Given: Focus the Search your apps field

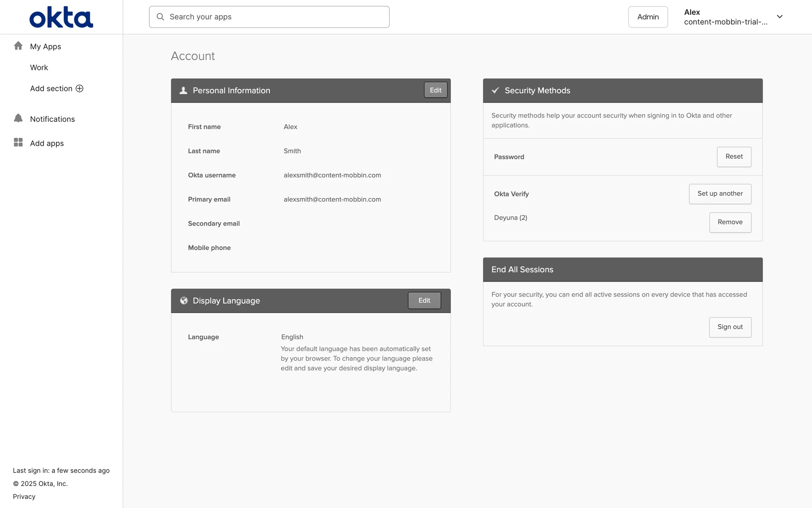Looking at the screenshot, I should (275, 17).
